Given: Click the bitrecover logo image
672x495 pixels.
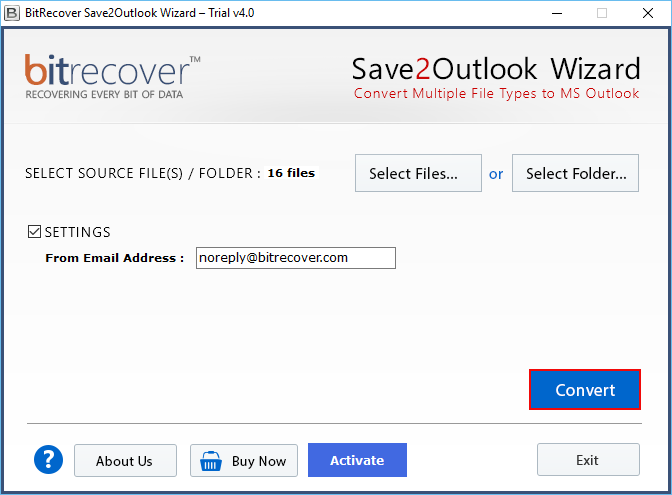Looking at the screenshot, I should click(x=112, y=76).
